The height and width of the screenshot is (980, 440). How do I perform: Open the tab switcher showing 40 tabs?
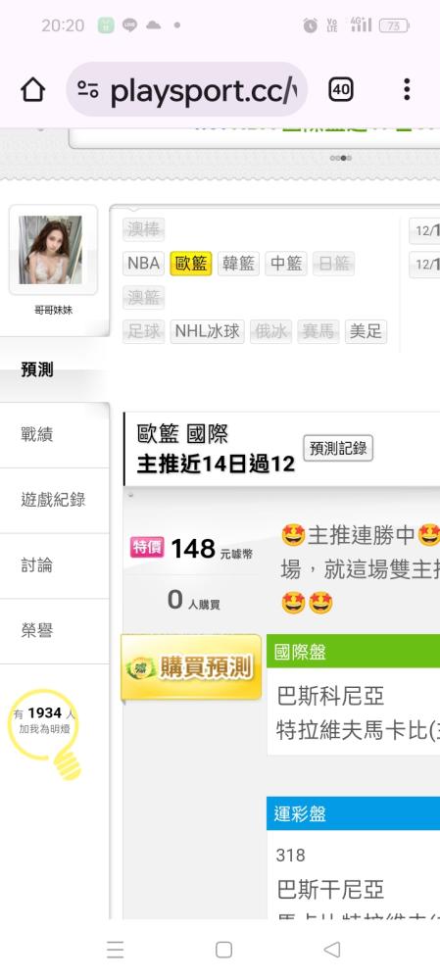pyautogui.click(x=341, y=90)
